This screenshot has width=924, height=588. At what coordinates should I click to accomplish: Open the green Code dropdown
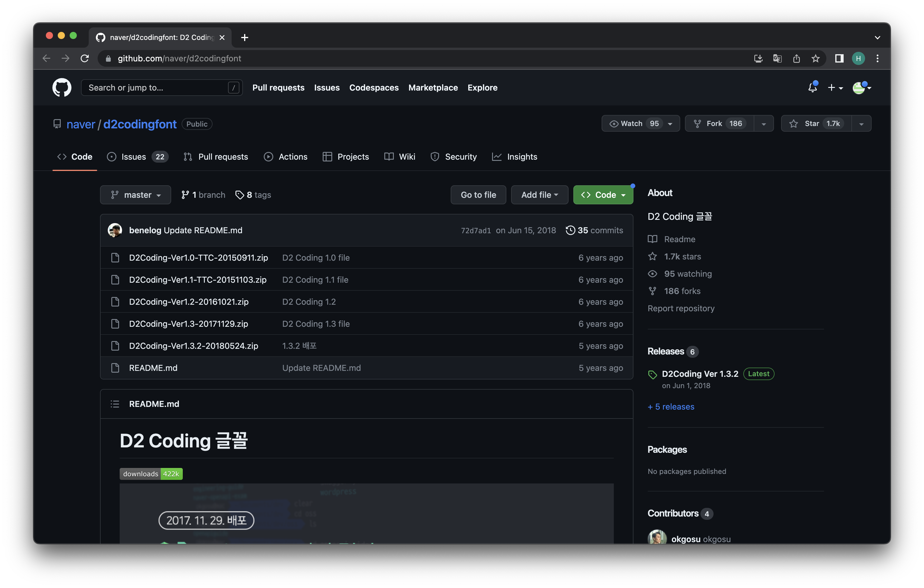(x=603, y=195)
